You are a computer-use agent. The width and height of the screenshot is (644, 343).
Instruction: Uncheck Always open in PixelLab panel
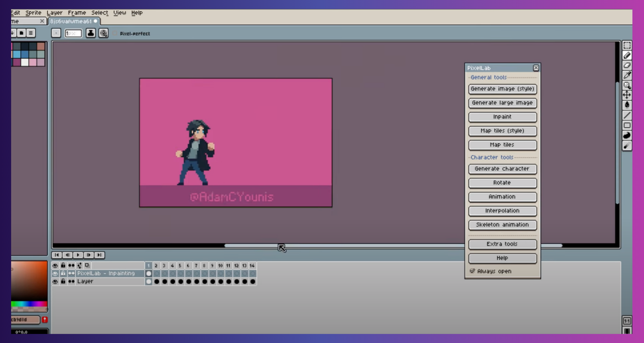(x=472, y=271)
